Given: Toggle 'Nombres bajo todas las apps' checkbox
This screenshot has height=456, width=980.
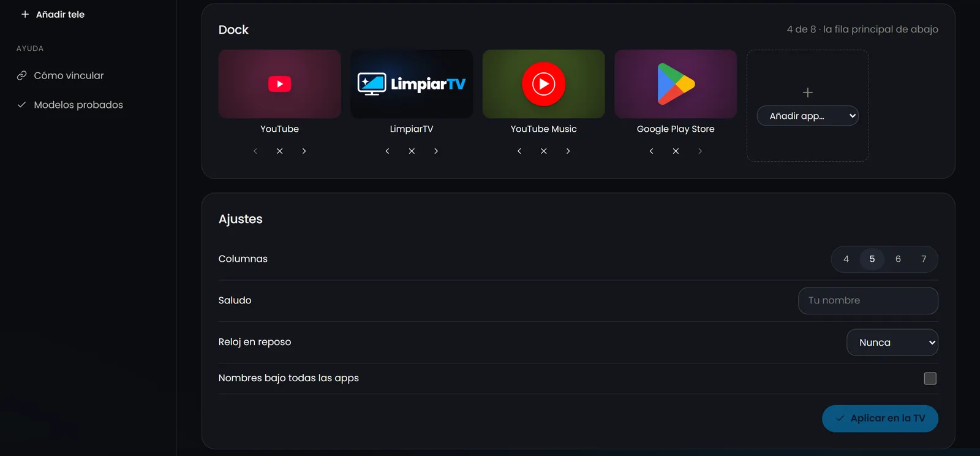Looking at the screenshot, I should click(x=930, y=379).
